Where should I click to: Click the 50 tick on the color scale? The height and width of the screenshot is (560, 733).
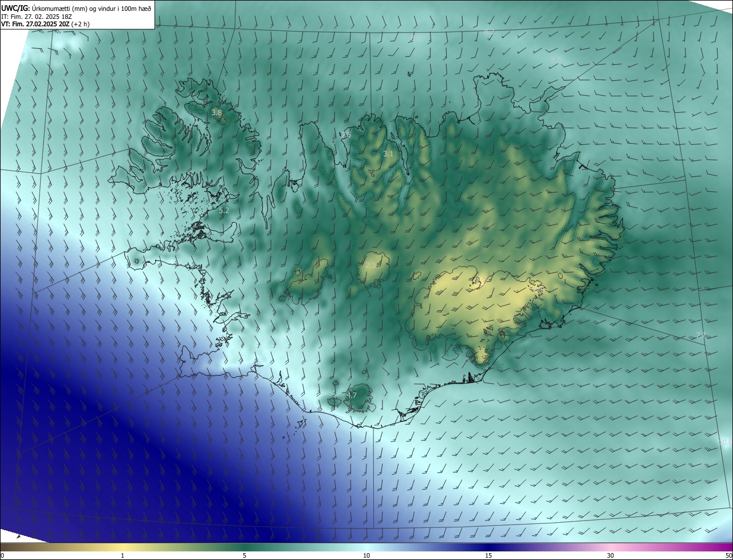tap(728, 555)
